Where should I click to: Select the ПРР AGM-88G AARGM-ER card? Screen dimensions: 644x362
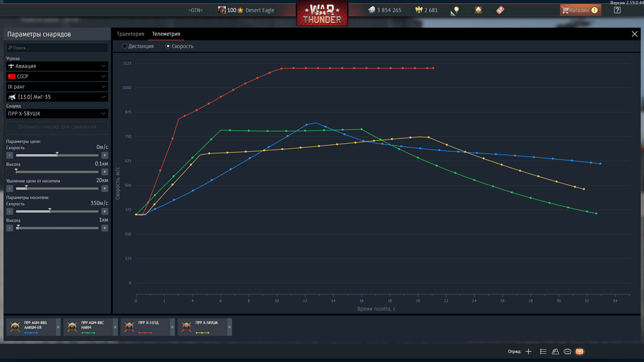coord(31,327)
